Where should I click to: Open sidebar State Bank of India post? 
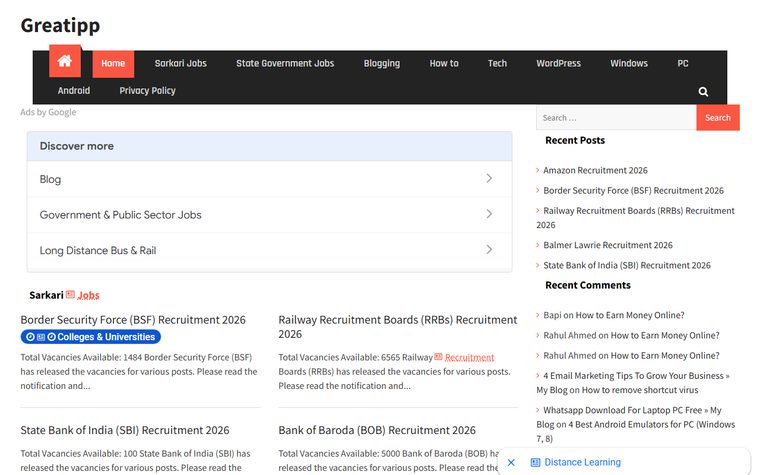pyautogui.click(x=627, y=265)
